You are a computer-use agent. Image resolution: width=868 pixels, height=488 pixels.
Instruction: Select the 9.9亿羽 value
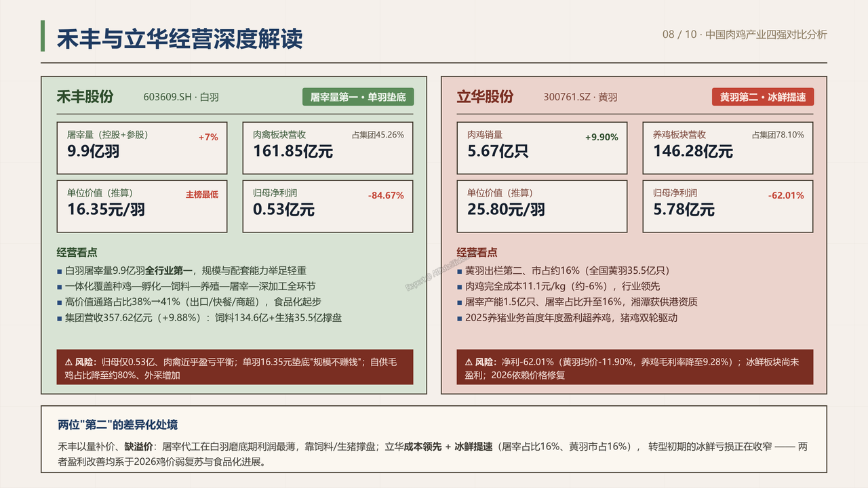point(93,151)
